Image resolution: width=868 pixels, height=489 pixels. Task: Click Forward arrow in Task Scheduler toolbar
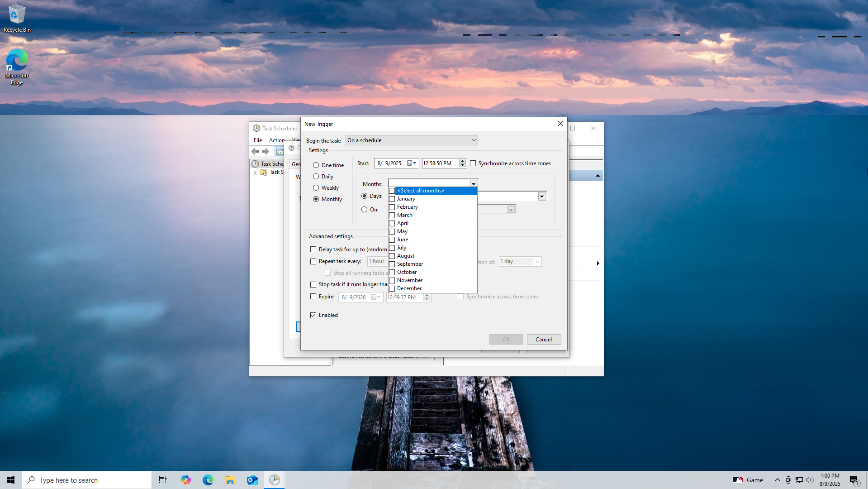pos(266,151)
